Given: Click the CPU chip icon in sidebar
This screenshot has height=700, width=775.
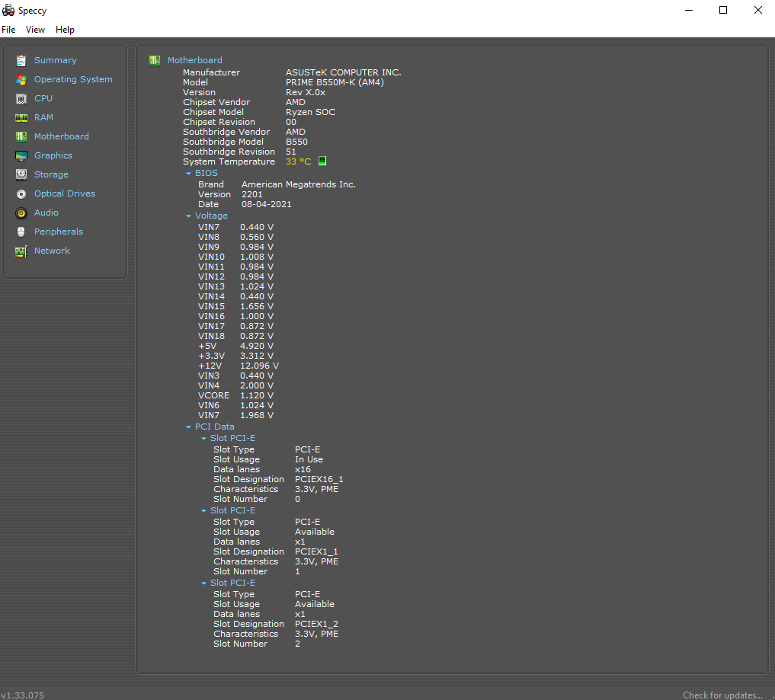Looking at the screenshot, I should [21, 99].
